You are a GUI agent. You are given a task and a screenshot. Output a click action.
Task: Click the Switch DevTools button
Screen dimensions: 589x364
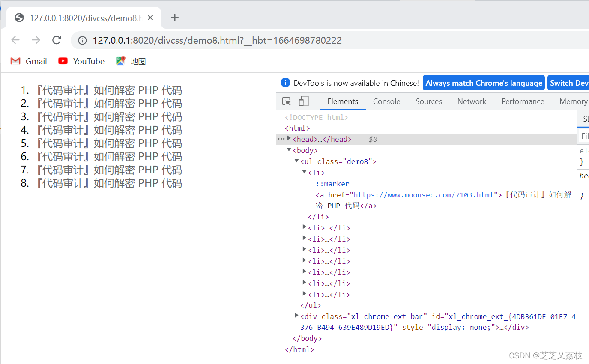(x=568, y=83)
